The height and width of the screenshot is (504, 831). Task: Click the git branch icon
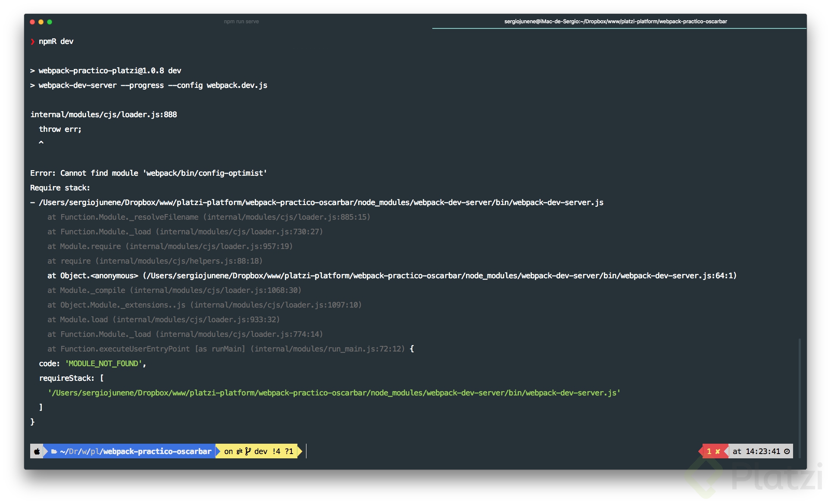[x=248, y=451]
